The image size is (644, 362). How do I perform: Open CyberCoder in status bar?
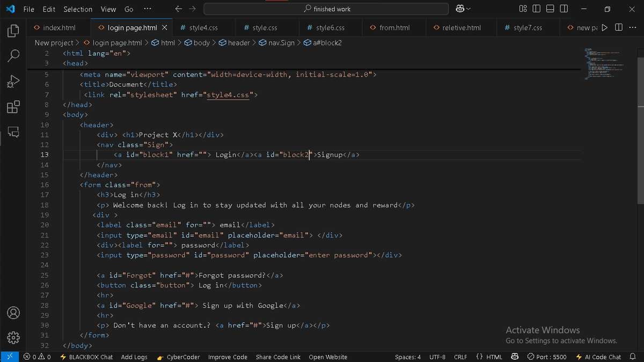coord(179,357)
